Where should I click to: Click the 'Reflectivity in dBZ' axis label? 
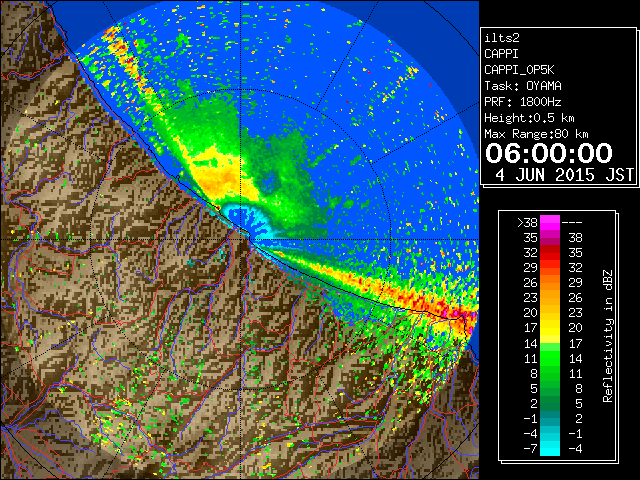(x=608, y=336)
